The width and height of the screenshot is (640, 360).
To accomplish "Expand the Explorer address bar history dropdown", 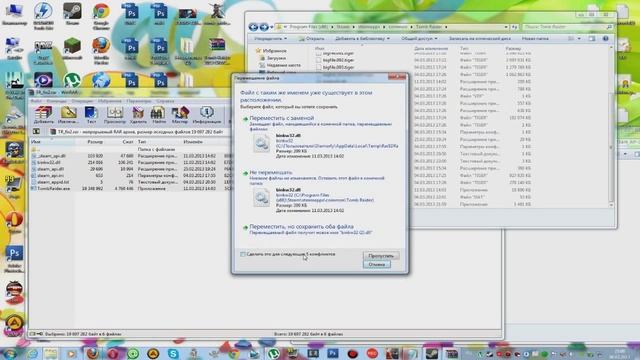I will point(506,27).
